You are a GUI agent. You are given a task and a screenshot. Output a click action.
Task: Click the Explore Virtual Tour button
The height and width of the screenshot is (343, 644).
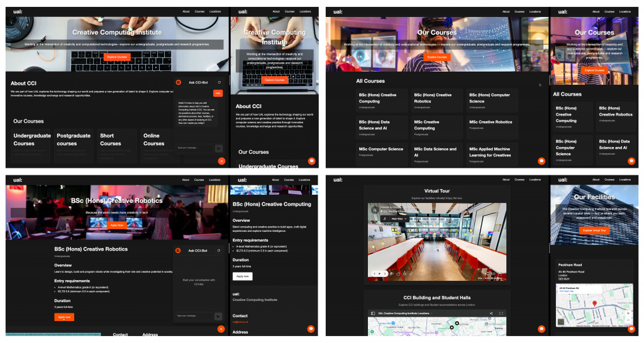pyautogui.click(x=594, y=231)
